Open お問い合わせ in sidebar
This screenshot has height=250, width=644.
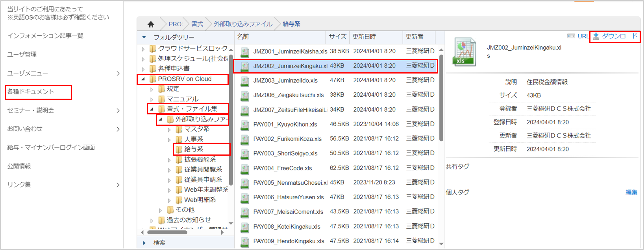(25, 129)
